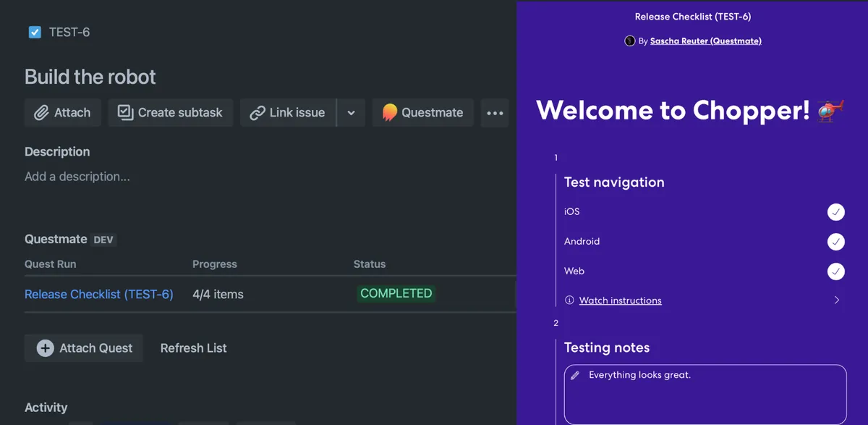868x425 pixels.
Task: Click the Progress column header
Action: coord(215,264)
